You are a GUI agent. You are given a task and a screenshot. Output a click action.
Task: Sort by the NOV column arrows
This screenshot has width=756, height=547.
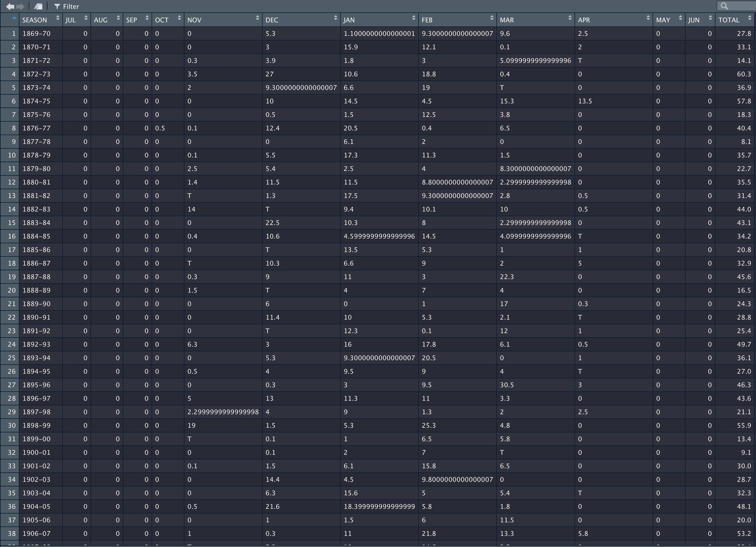coord(257,18)
